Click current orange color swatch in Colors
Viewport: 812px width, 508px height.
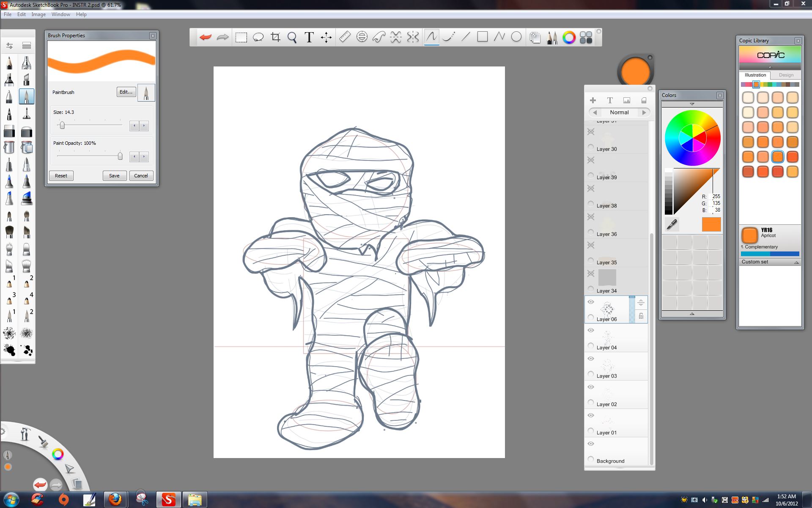point(711,224)
